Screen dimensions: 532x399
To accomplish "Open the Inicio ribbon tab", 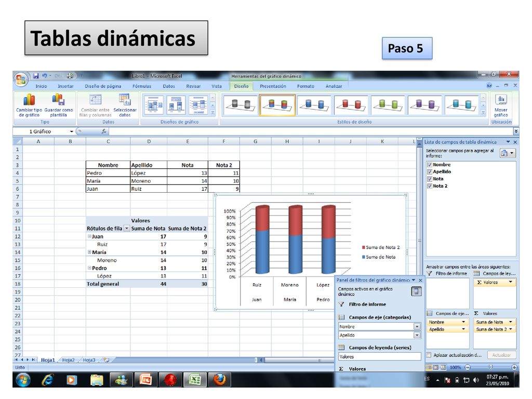I will pos(41,86).
